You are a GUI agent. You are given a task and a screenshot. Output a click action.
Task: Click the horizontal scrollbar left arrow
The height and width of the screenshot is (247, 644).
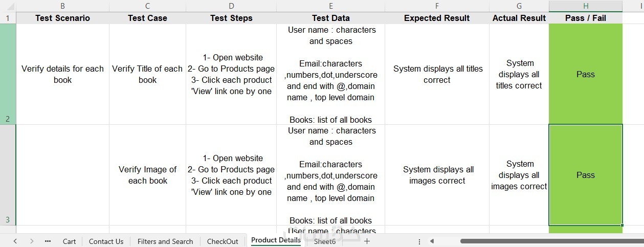point(432,241)
